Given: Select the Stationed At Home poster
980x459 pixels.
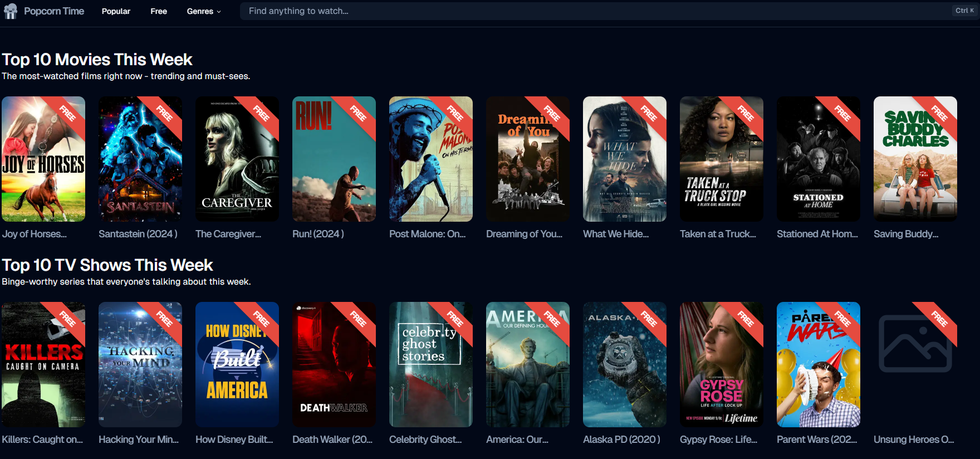Looking at the screenshot, I should [819, 159].
